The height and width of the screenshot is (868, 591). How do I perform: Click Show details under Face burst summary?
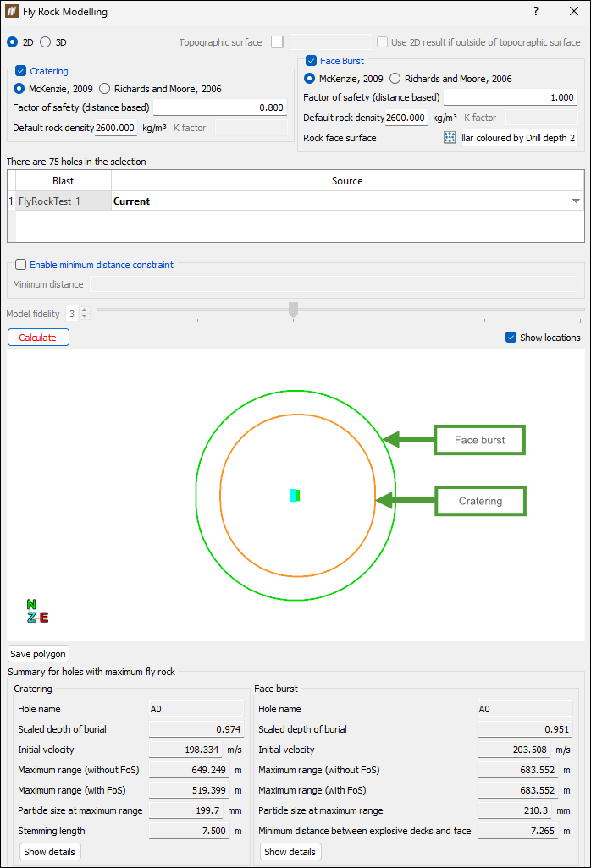[290, 851]
